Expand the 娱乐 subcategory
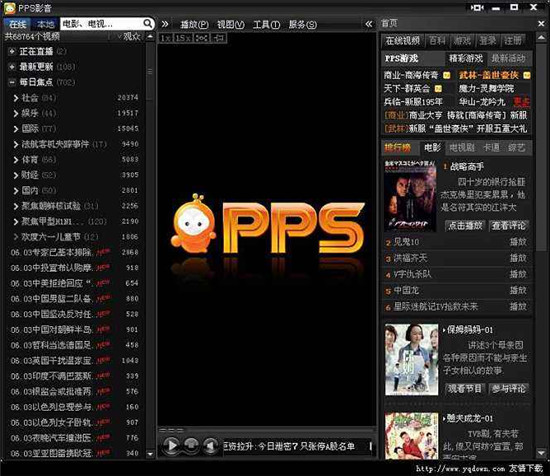 pyautogui.click(x=16, y=113)
